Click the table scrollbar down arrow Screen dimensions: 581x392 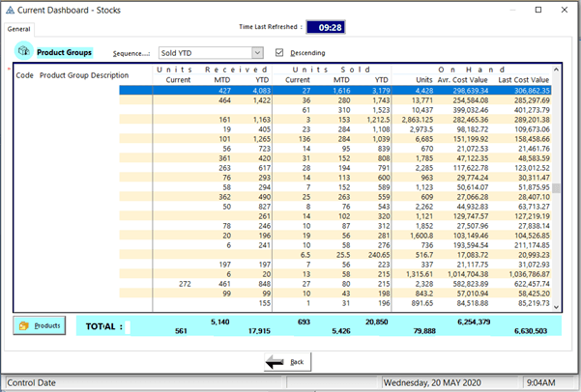pyautogui.click(x=556, y=307)
